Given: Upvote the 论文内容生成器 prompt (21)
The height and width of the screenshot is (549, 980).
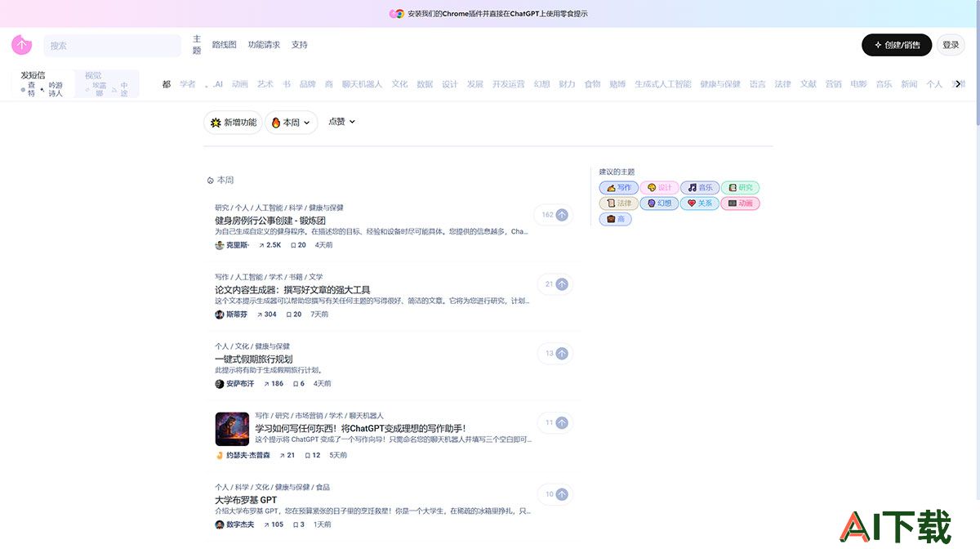Looking at the screenshot, I should click(562, 284).
